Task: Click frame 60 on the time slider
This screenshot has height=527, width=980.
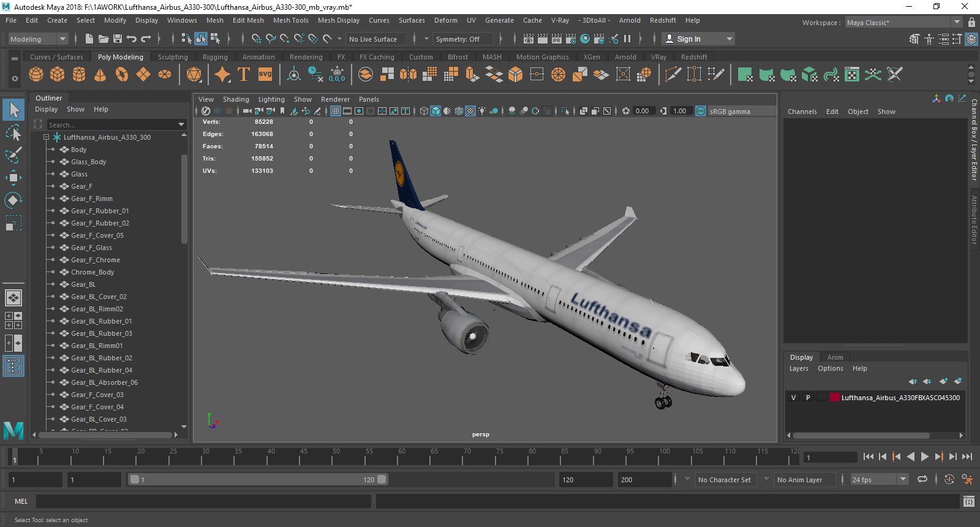Action: [x=401, y=457]
